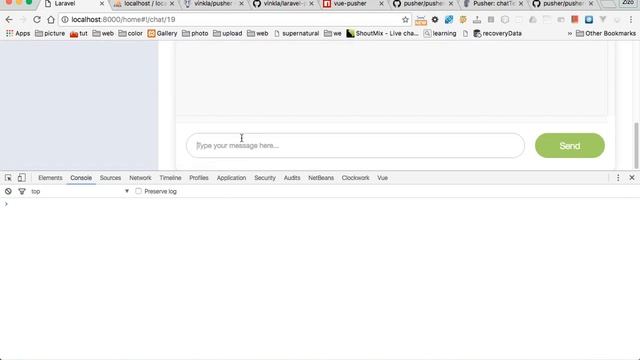Switch to the Timeline DevTools tab
The height and width of the screenshot is (360, 640).
point(170,178)
